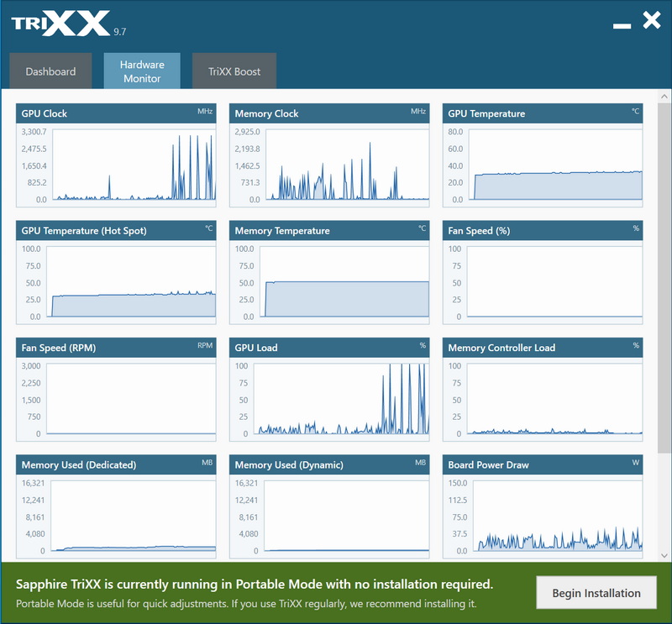Click the Fan Speed (%) graph area
Screen dimensions: 672x624
[x=554, y=281]
